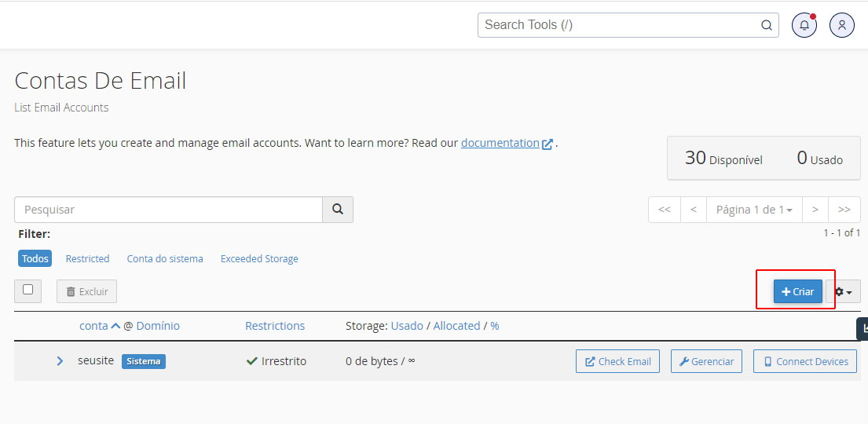Open the documentation link
Viewport: 868px width, 424px height.
point(500,143)
